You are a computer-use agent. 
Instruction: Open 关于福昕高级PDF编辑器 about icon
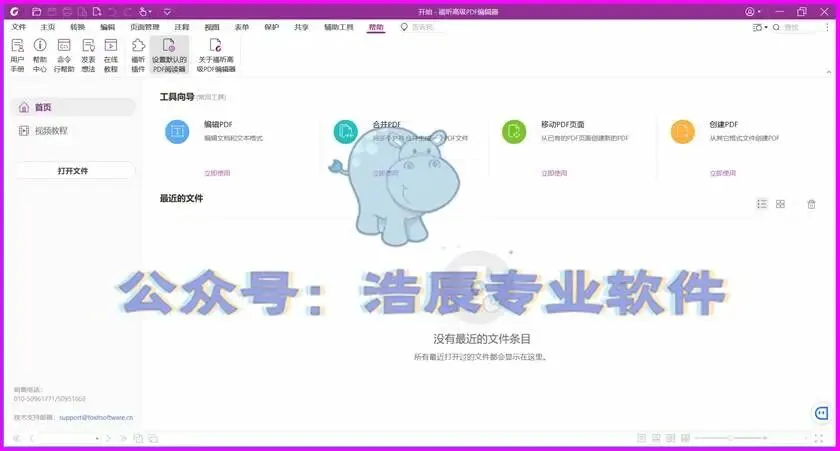point(216,55)
